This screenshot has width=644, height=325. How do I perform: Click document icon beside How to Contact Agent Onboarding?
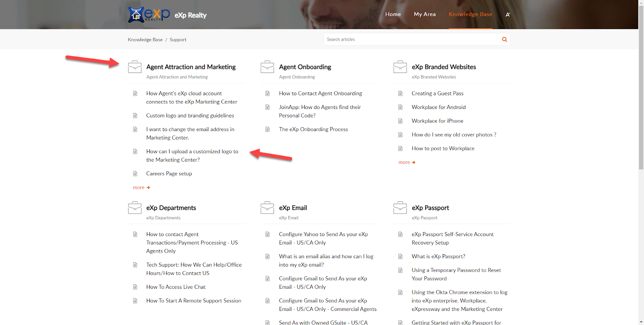pyautogui.click(x=268, y=93)
